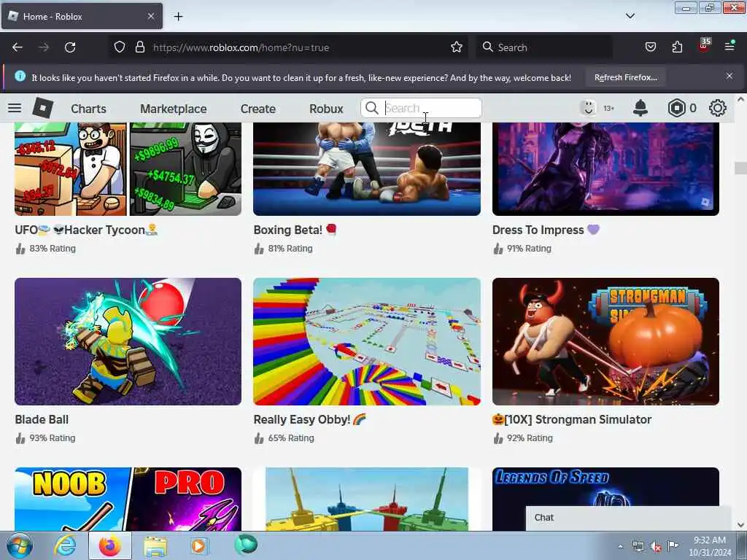The image size is (747, 560).
Task: Click the NOOB PRO game thumbnail
Action: click(128, 499)
